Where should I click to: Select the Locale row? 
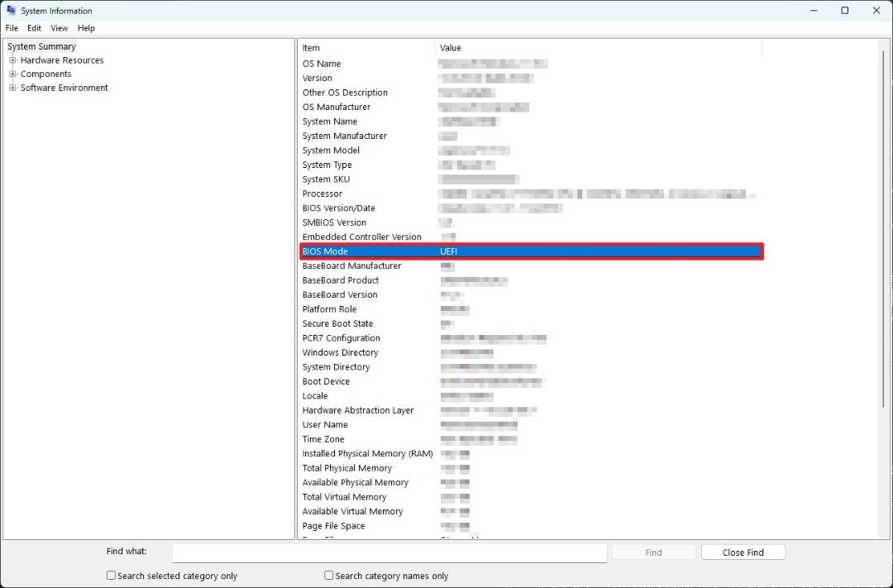[x=531, y=396]
